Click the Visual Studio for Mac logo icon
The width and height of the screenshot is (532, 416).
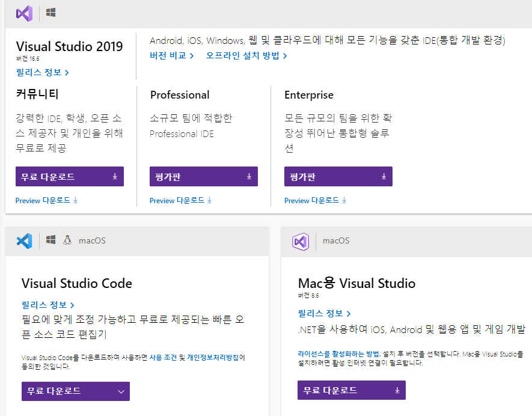[x=301, y=242]
